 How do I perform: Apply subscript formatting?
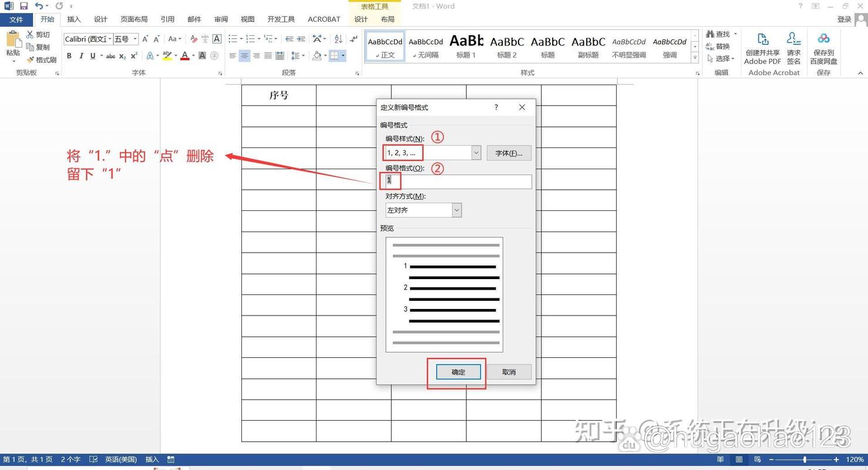coord(122,56)
